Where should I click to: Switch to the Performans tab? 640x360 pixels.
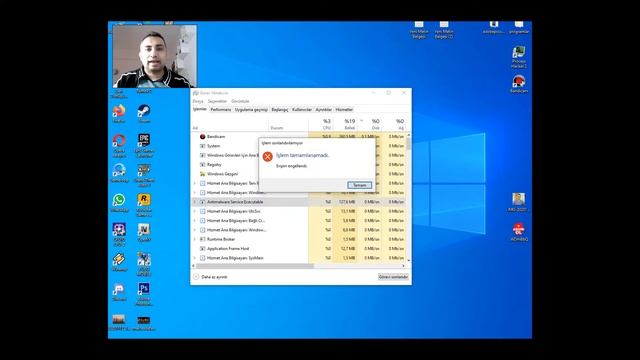[221, 110]
